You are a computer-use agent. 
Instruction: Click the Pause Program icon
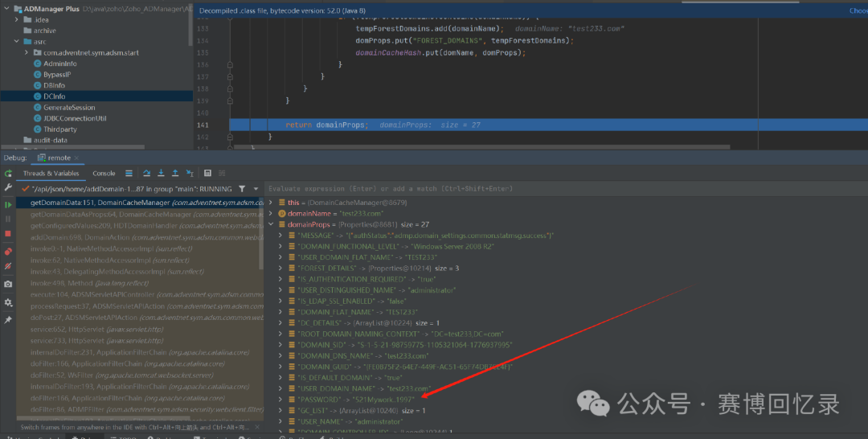(8, 219)
